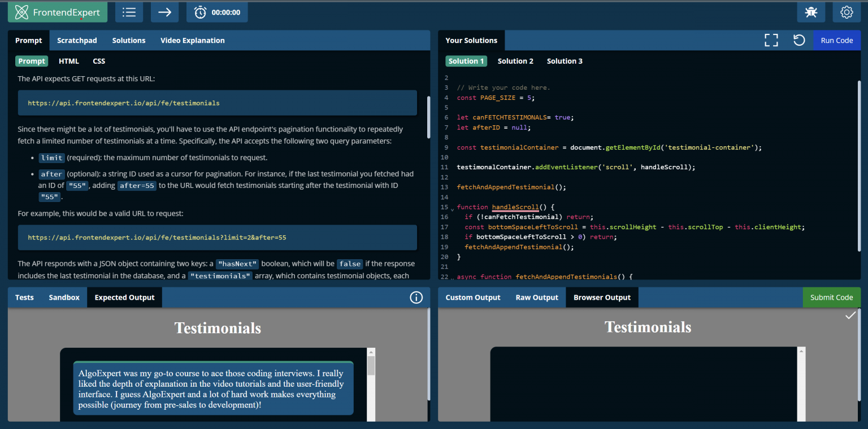Screen dimensions: 868x429
Task: Go to next question arrow
Action: 164,12
